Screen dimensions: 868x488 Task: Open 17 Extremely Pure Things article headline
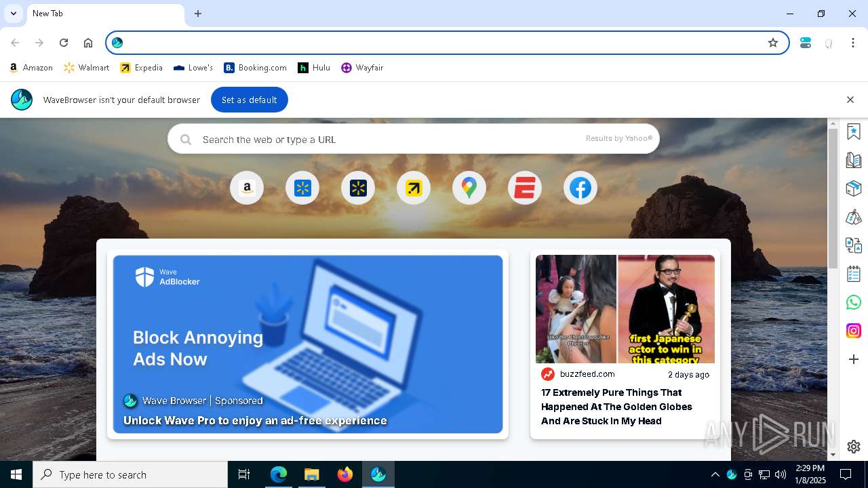click(x=616, y=407)
